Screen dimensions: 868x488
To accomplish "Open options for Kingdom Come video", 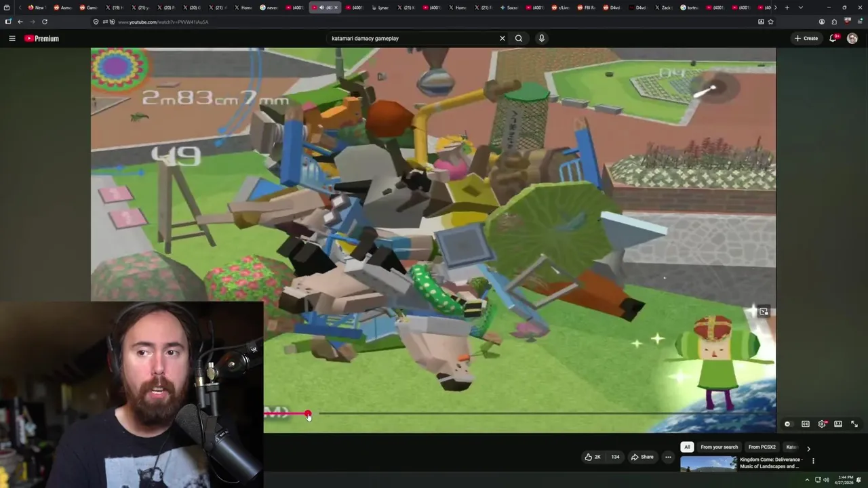I will [813, 461].
